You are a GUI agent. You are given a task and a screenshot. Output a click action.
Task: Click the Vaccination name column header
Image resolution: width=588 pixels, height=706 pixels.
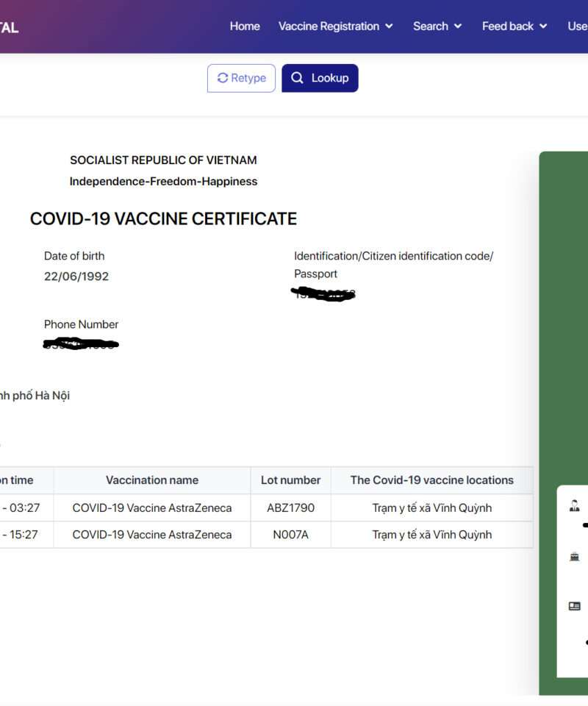tap(152, 480)
